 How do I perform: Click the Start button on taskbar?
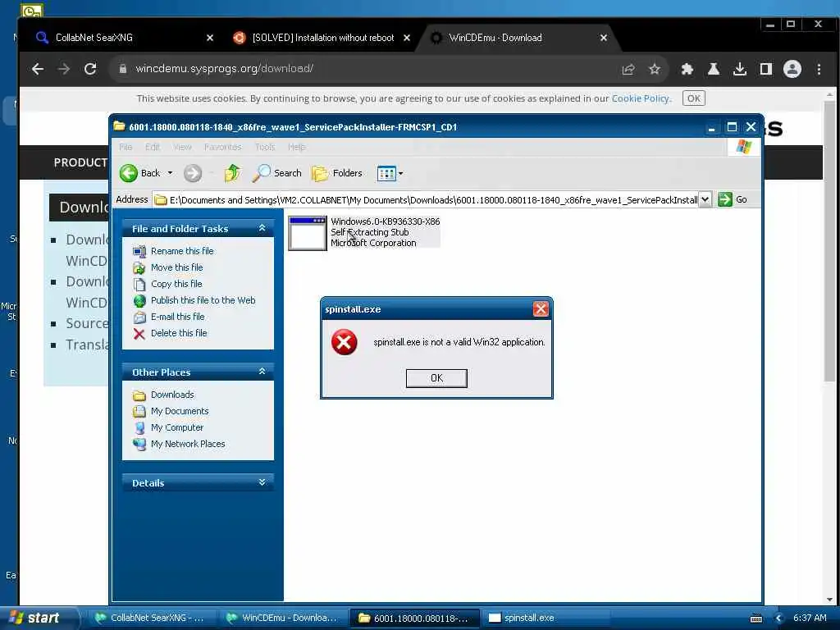pyautogui.click(x=38, y=618)
